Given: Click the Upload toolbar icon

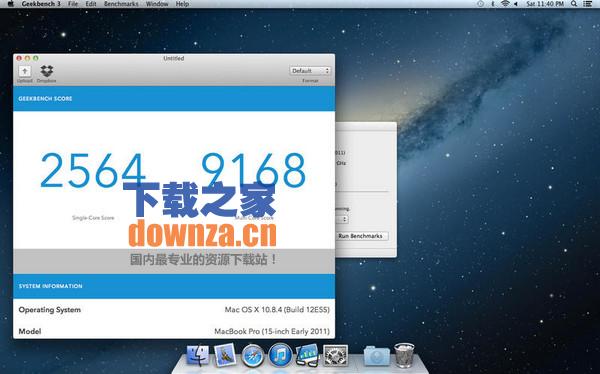Looking at the screenshot, I should pos(25,72).
